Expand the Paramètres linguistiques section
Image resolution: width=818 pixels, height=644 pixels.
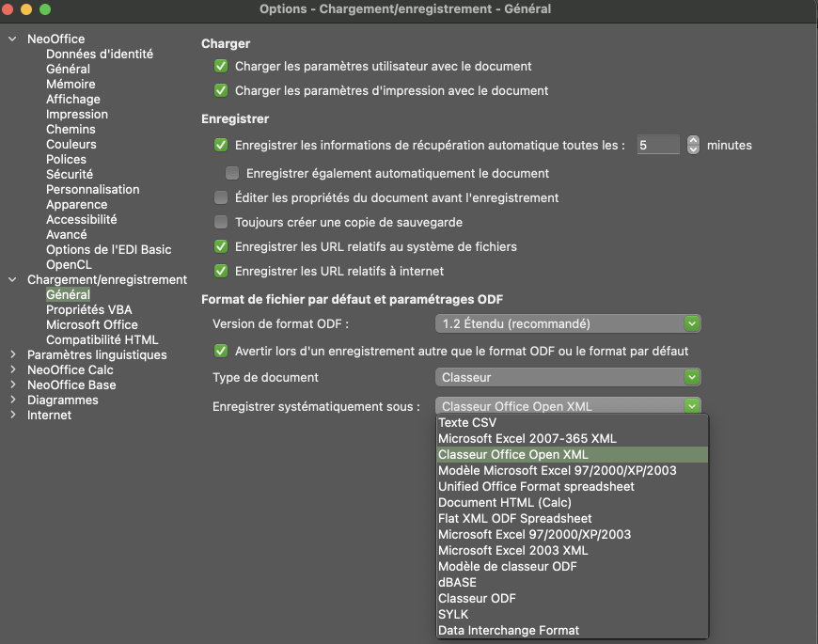tap(12, 354)
